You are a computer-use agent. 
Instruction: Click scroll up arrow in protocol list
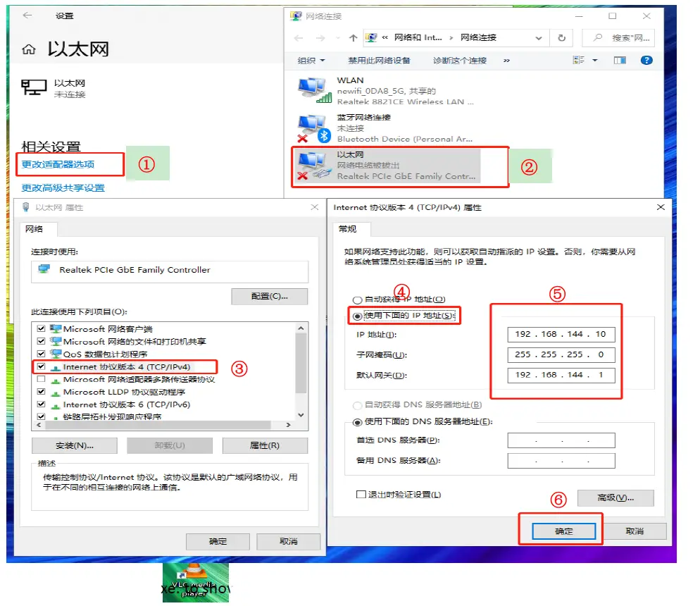point(301,328)
